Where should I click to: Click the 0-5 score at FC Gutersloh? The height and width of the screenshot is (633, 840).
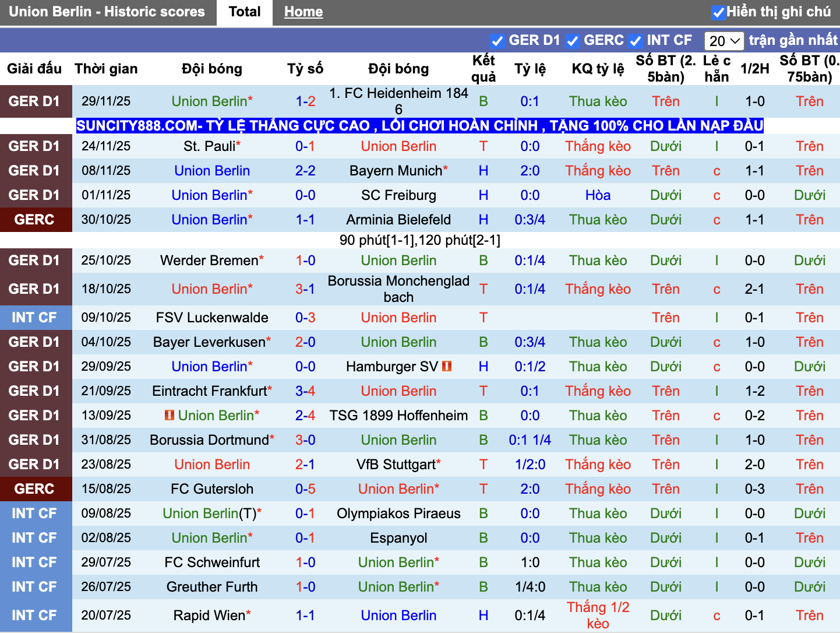[x=305, y=489]
